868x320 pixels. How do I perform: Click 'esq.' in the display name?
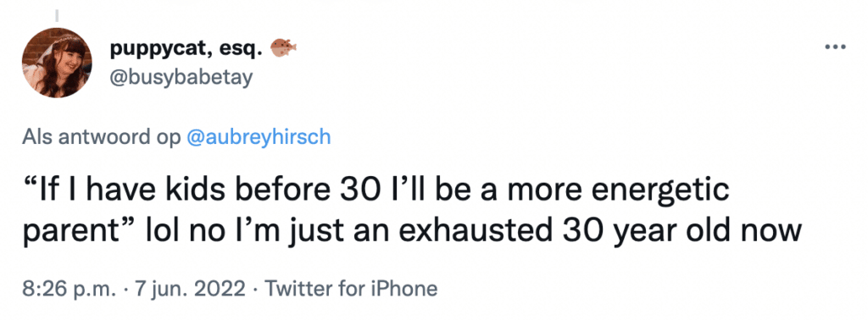(240, 50)
